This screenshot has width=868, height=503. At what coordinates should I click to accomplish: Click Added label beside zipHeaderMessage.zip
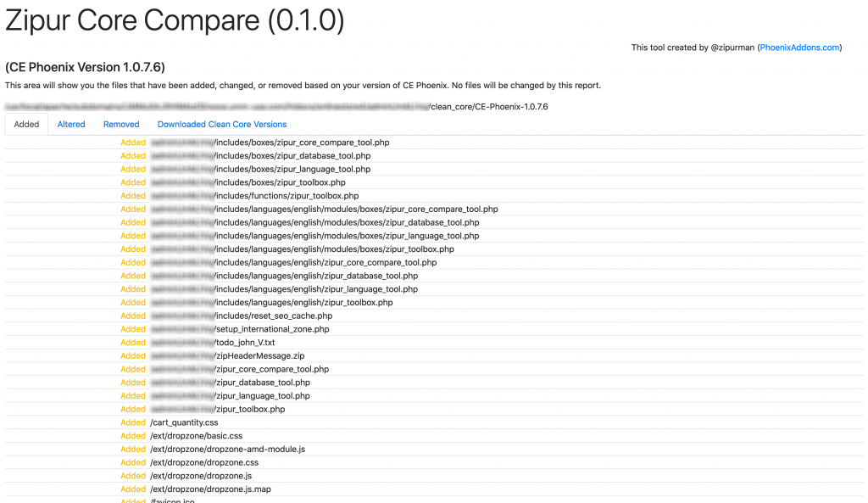pos(133,355)
